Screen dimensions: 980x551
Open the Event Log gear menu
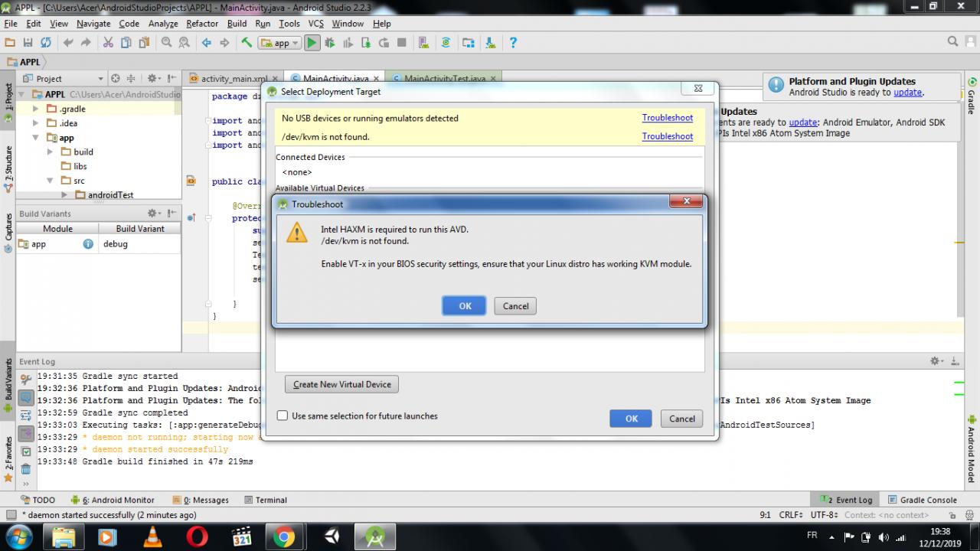[x=937, y=361]
